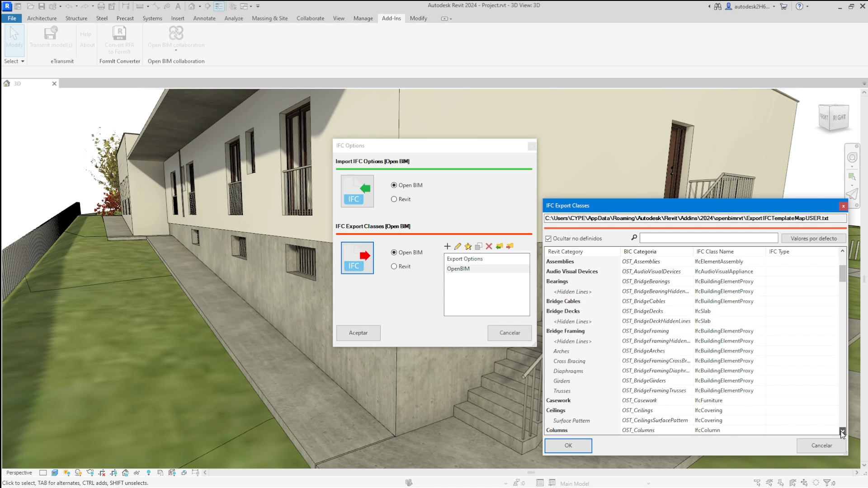Expand the Open BIM collaboration dropdown arrow
Viewport: 868px width, 488px height.
pos(176,51)
